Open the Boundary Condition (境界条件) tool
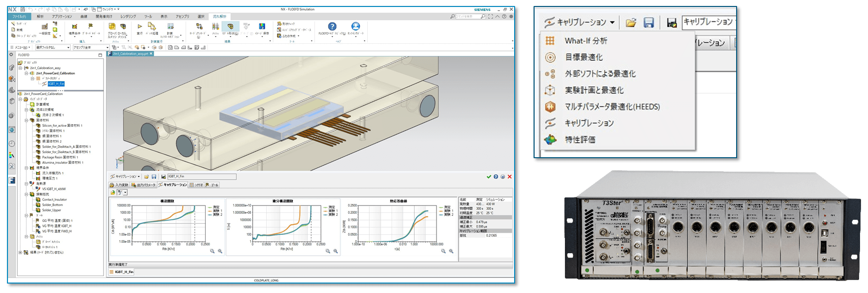868x293 pixels. (75, 26)
